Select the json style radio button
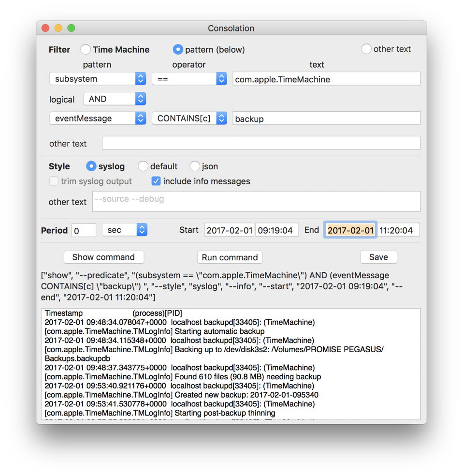Image resolution: width=463 pixels, height=476 pixels. [x=195, y=166]
